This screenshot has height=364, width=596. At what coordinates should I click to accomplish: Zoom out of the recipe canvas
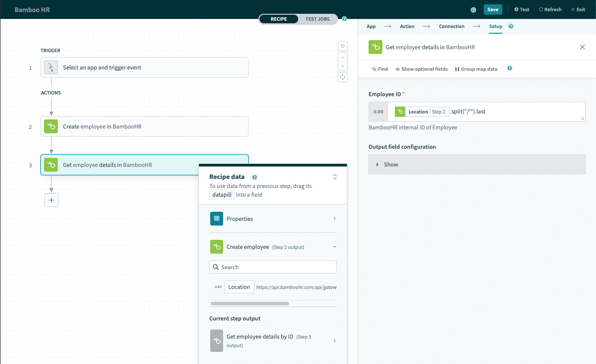click(343, 66)
